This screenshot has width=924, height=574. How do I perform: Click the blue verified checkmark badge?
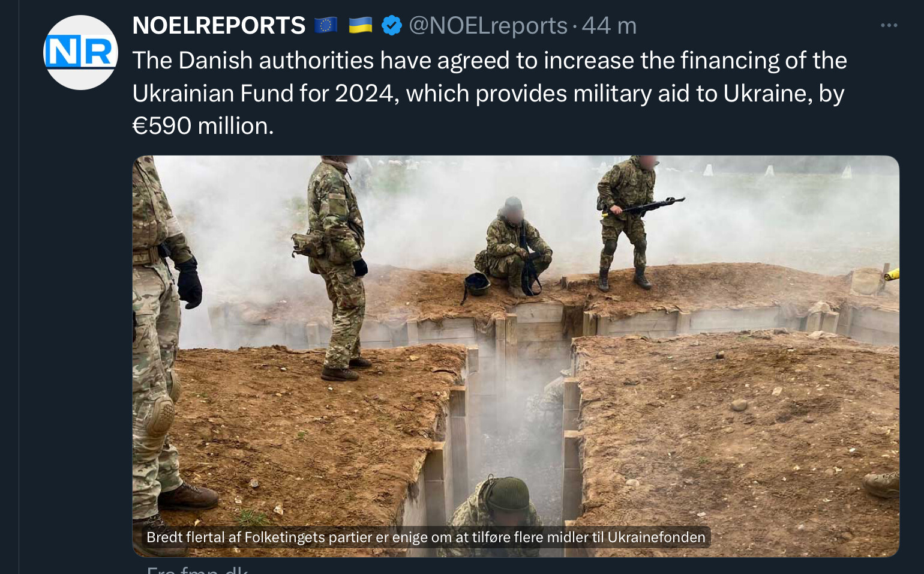coord(392,26)
